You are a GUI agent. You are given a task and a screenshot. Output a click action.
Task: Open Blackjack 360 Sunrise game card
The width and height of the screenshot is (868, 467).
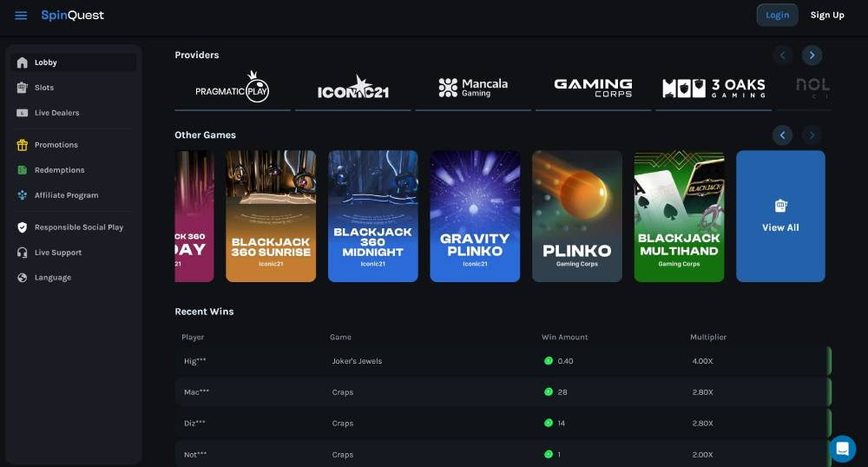271,216
